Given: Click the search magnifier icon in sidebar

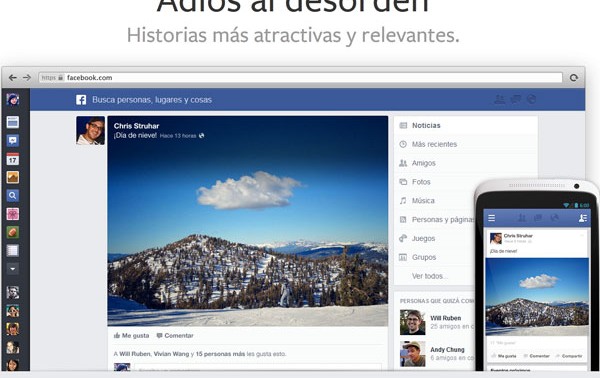Looking at the screenshot, I should [x=13, y=196].
